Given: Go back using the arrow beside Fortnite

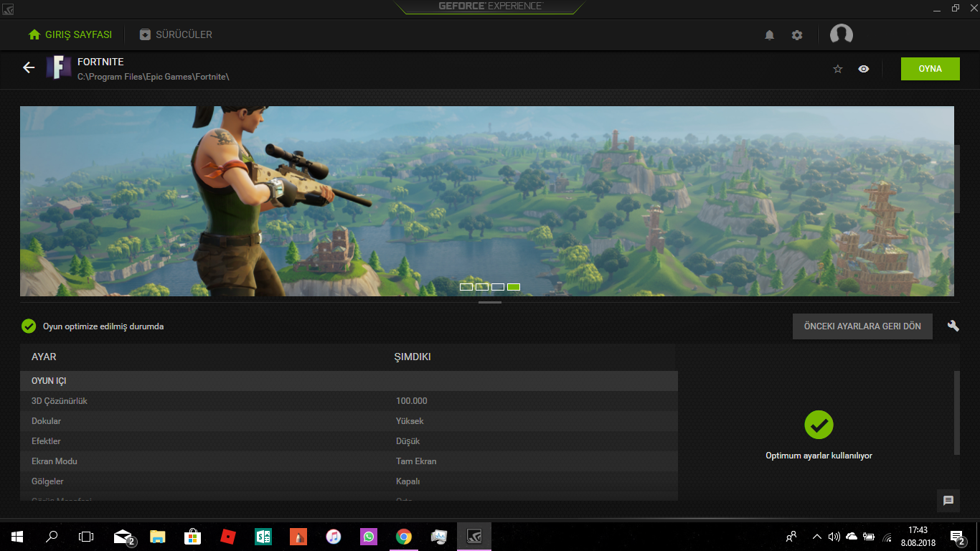Looking at the screenshot, I should (x=29, y=67).
